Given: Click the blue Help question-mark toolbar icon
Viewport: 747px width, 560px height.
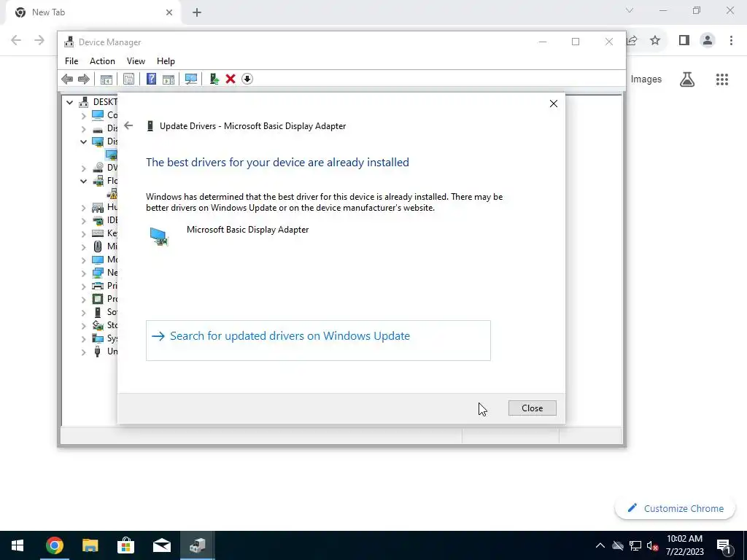Looking at the screenshot, I should click(x=151, y=79).
